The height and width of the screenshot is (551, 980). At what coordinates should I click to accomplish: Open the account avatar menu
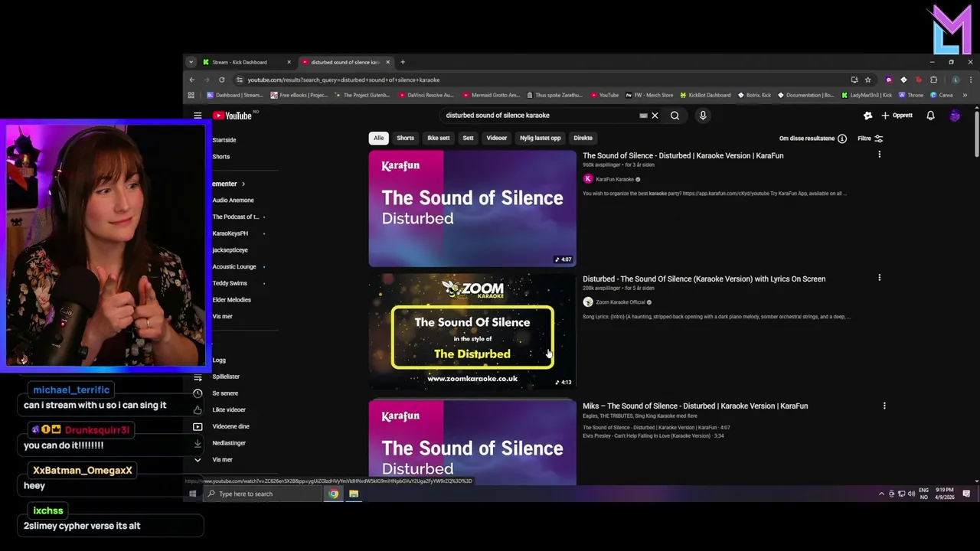(x=955, y=116)
